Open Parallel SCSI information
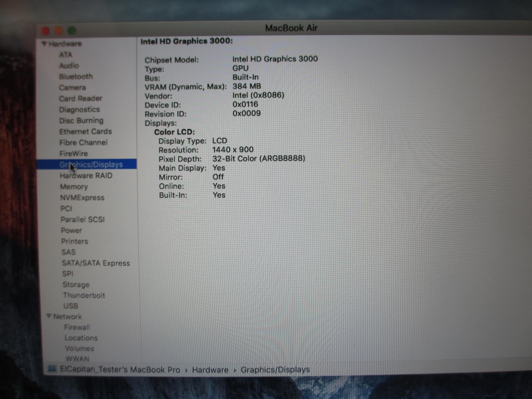 click(x=83, y=220)
